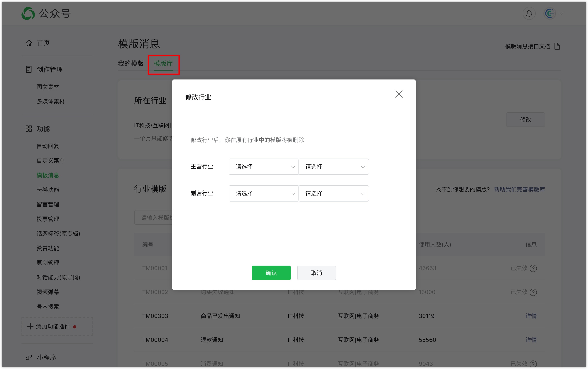Expand the account menu chevron
Image resolution: width=588 pixels, height=369 pixels.
click(x=561, y=14)
